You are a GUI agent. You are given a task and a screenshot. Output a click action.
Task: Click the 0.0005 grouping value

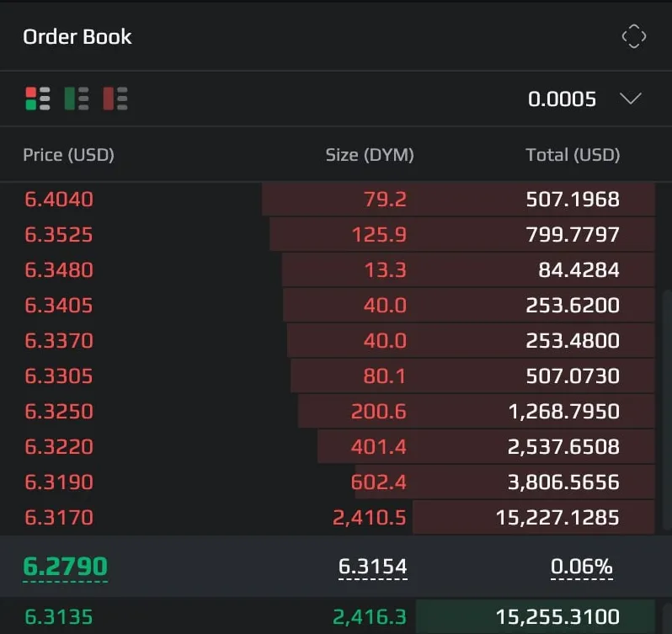(562, 99)
